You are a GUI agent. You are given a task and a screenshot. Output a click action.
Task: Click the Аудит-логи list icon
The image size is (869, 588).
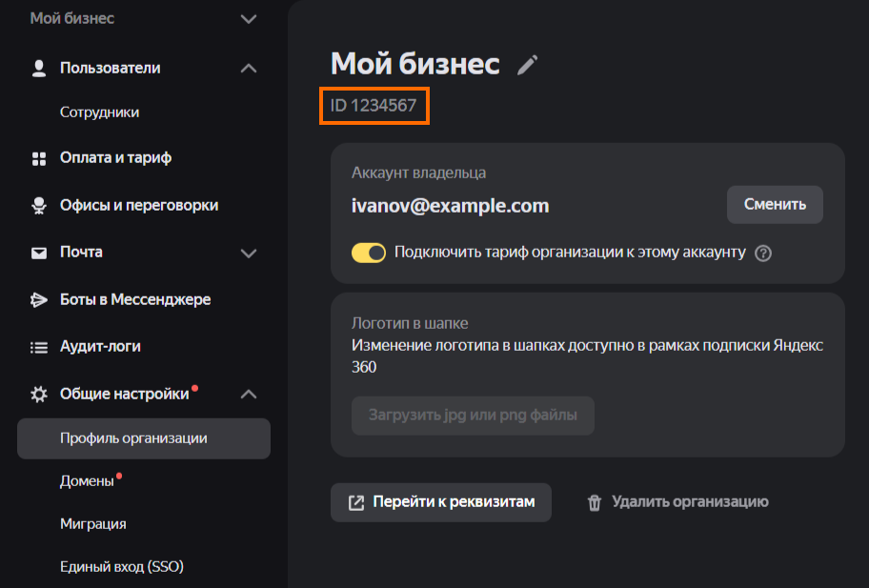click(x=39, y=347)
